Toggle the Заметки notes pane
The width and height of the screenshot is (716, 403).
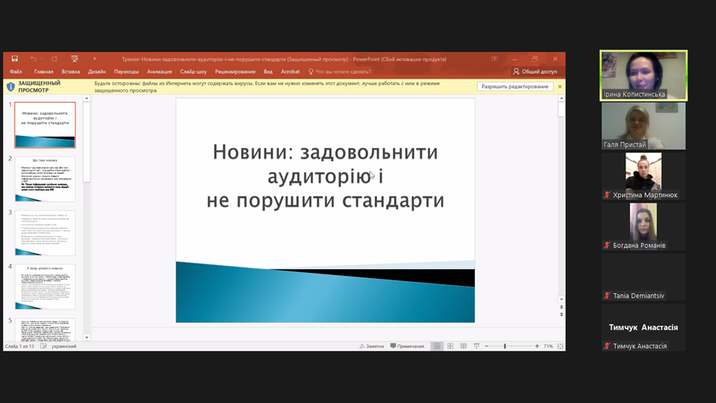(371, 346)
